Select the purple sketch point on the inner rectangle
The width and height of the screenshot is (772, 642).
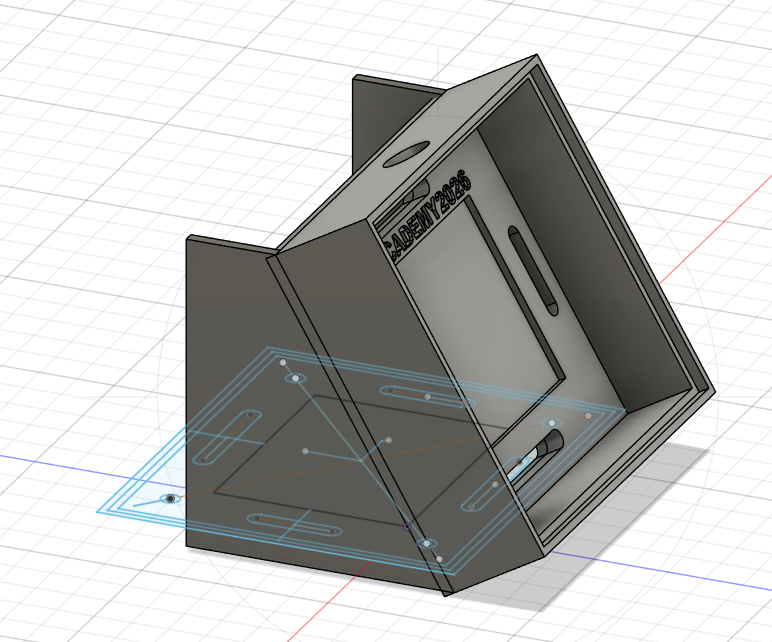tap(407, 527)
